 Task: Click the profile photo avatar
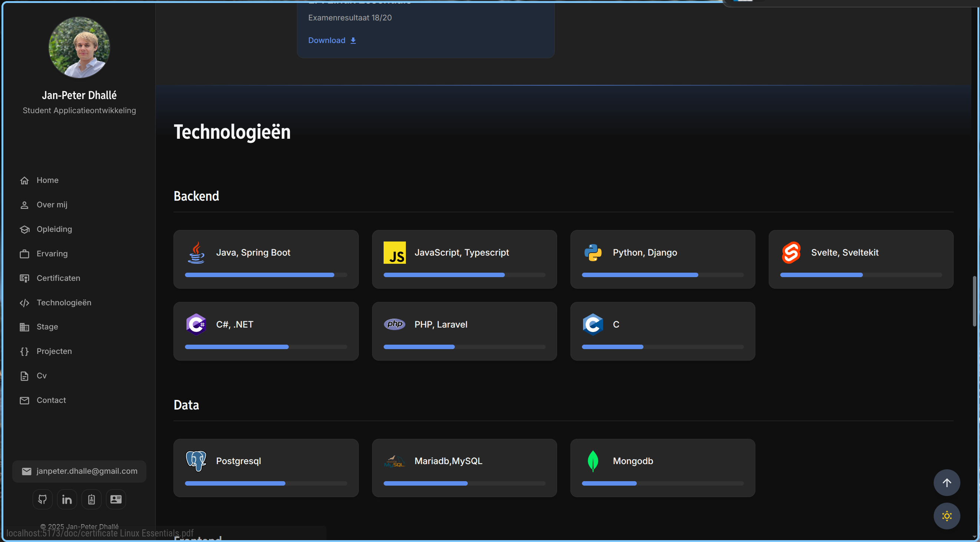coord(79,47)
